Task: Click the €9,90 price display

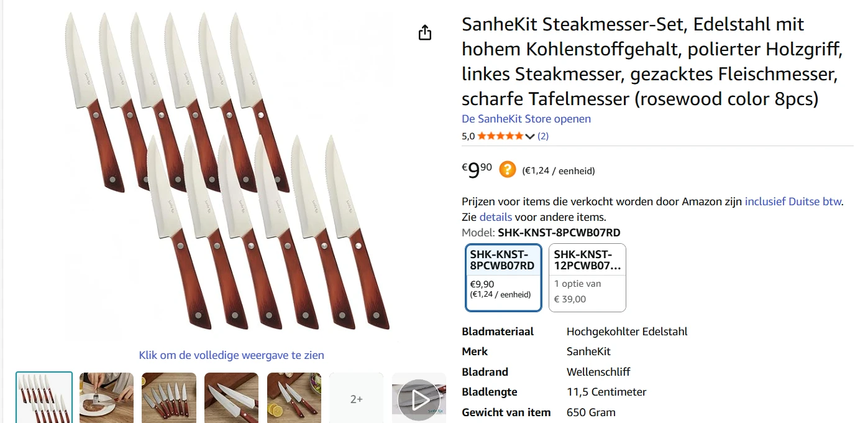Action: pos(477,169)
